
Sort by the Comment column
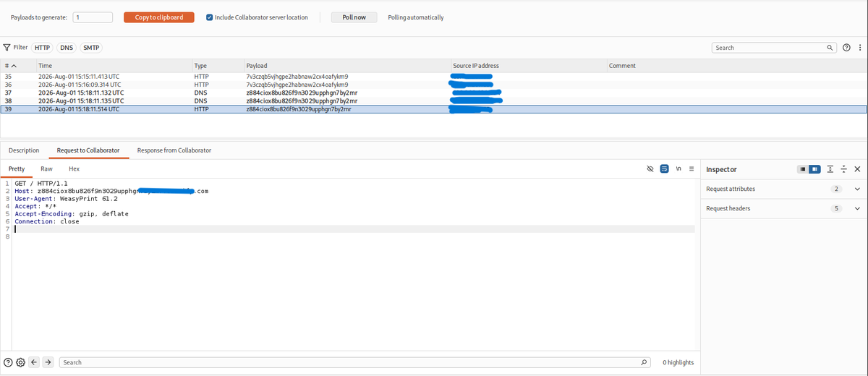pos(736,66)
